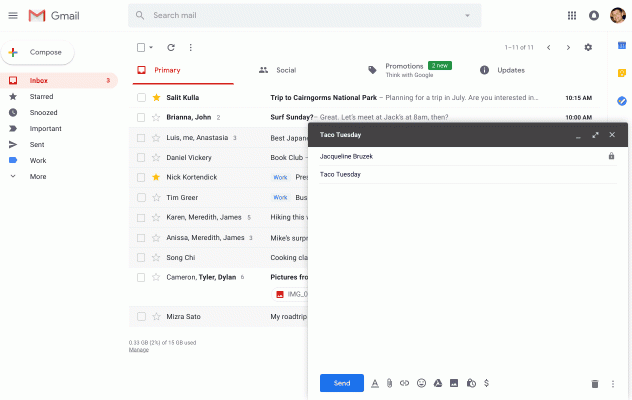Show search options dropdown in search bar
The height and width of the screenshot is (400, 632).
tap(467, 16)
